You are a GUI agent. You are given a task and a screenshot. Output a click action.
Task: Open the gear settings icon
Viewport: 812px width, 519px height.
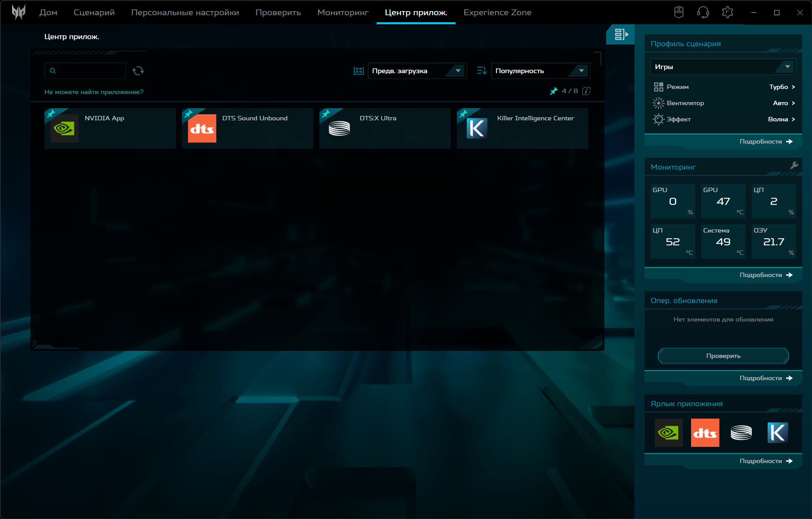coord(727,12)
